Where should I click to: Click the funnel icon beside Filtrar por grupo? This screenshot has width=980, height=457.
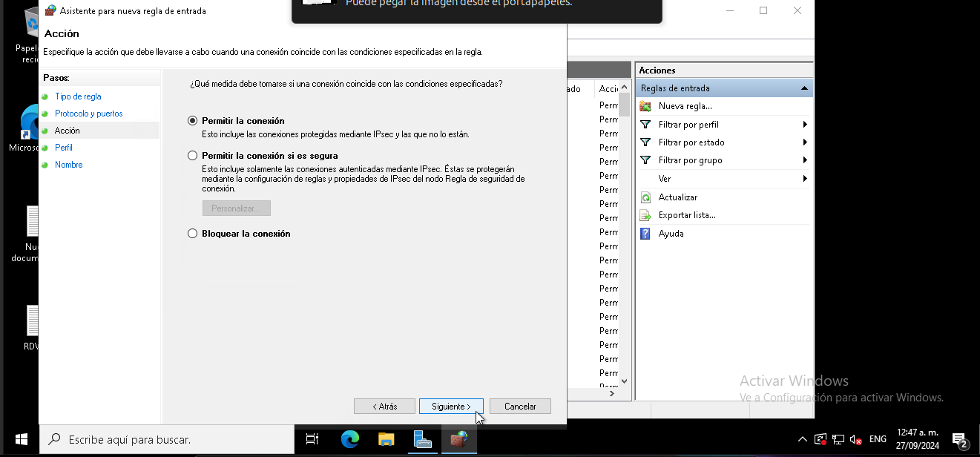click(x=645, y=160)
